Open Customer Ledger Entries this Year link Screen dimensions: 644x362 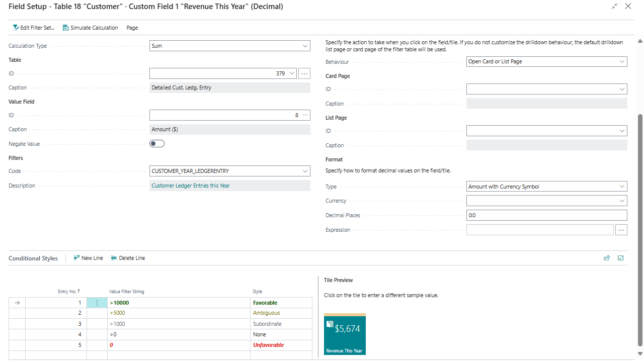(x=191, y=186)
